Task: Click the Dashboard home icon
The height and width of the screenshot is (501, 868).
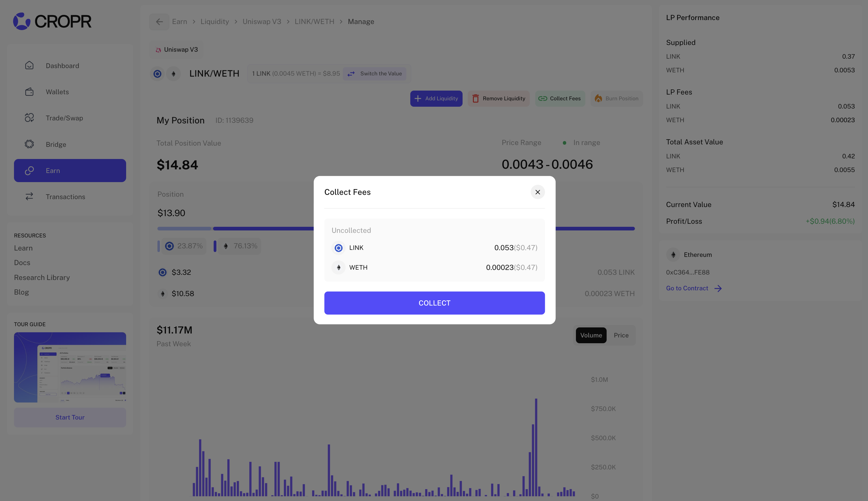Action: 29,65
